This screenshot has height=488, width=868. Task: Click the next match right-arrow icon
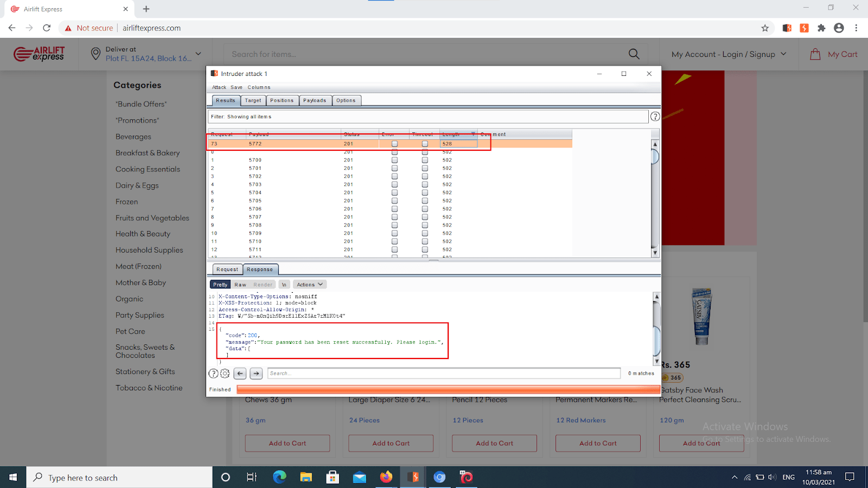tap(256, 373)
